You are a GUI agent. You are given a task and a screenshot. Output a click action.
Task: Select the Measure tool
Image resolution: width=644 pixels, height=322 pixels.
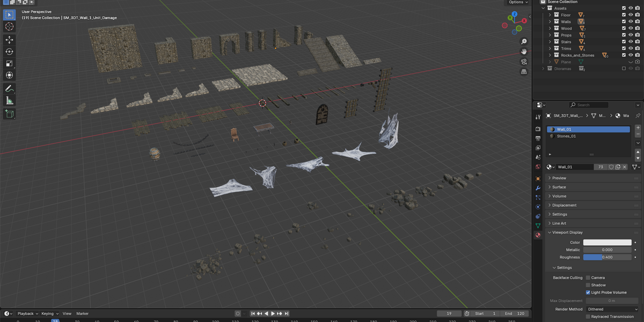10,100
